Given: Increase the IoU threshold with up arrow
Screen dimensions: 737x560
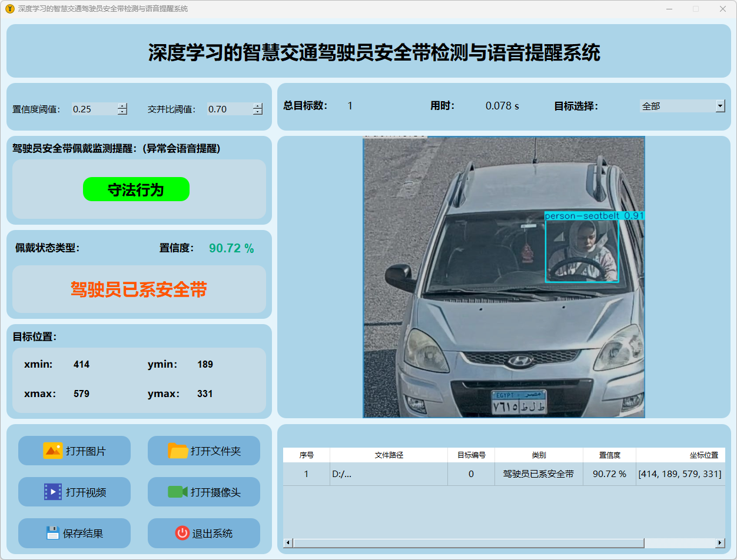Looking at the screenshot, I should pyautogui.click(x=257, y=106).
